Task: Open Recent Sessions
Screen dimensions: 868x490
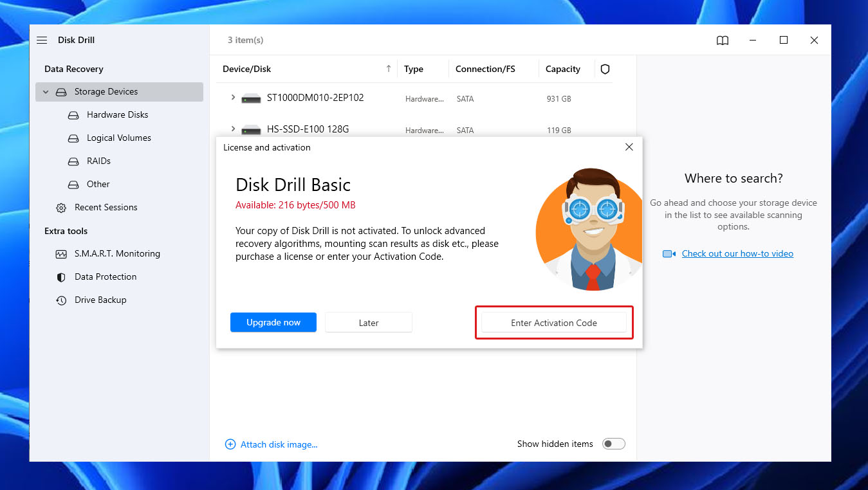Action: (x=106, y=207)
